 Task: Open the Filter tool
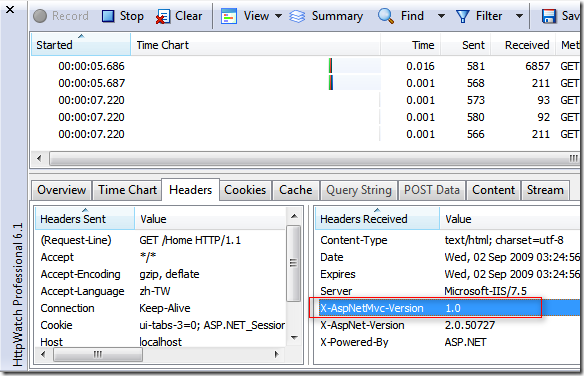479,16
